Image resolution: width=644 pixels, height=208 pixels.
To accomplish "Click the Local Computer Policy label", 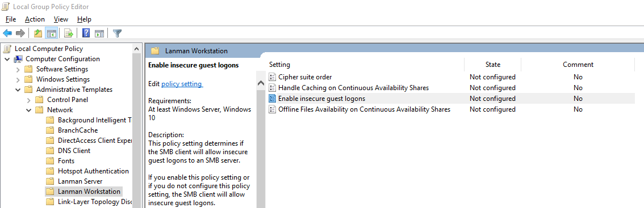I will [49, 49].
